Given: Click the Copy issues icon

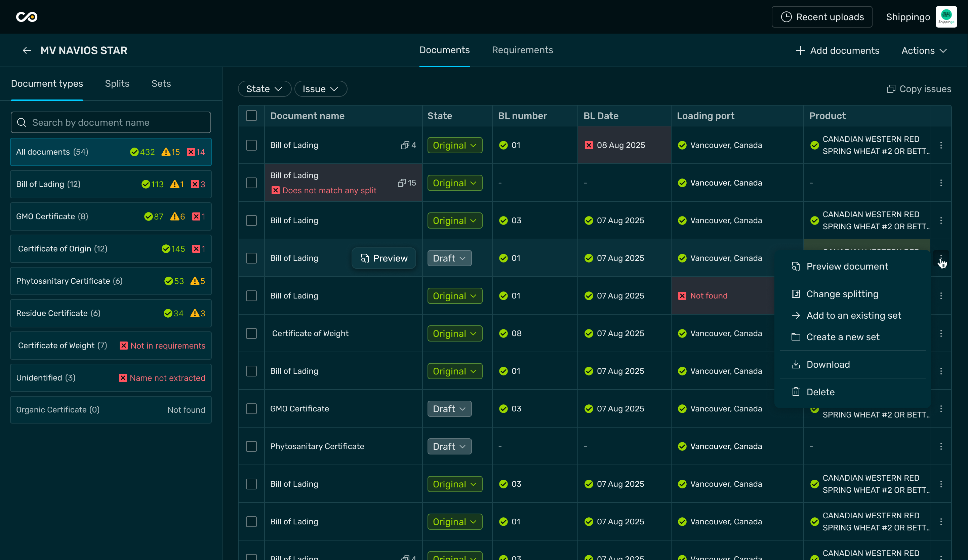Looking at the screenshot, I should pyautogui.click(x=891, y=89).
